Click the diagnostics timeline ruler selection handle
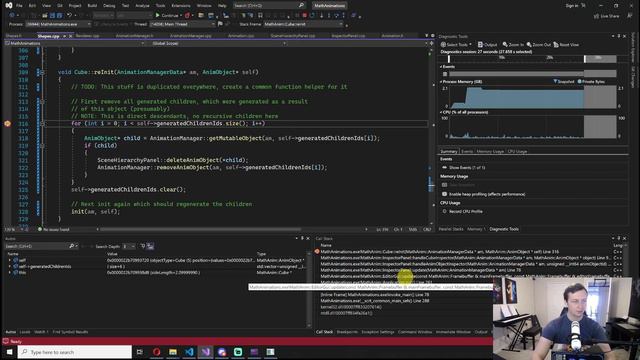The height and width of the screenshot is (360, 640). 584,59
